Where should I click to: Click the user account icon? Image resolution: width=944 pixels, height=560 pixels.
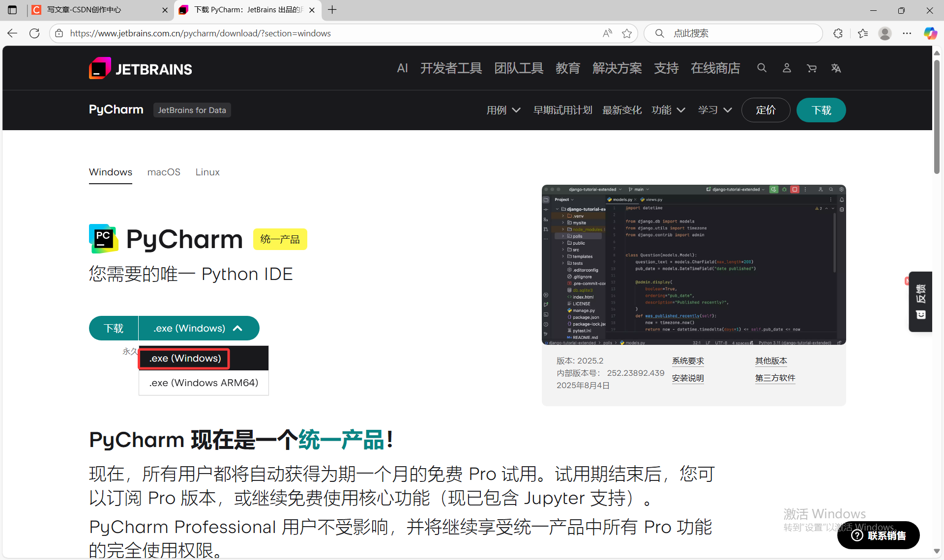pyautogui.click(x=787, y=68)
